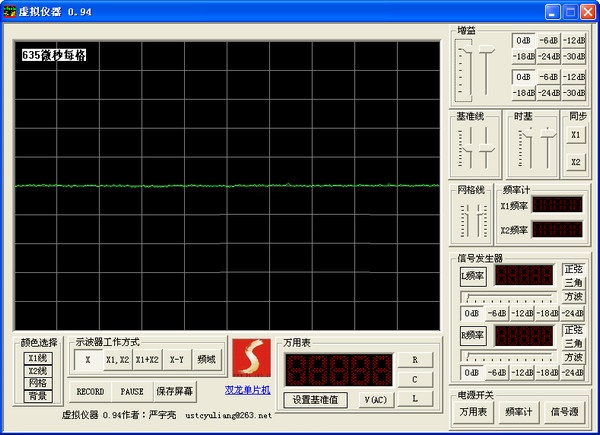600x435 pixels.
Task: Select 方波 waveform for R channel
Action: pos(574,357)
